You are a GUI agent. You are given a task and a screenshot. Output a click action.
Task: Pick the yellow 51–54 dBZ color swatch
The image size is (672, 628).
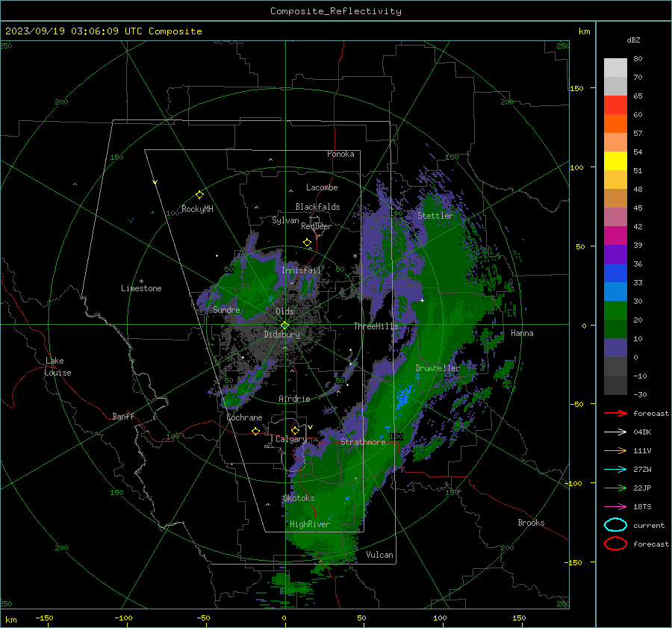click(615, 161)
